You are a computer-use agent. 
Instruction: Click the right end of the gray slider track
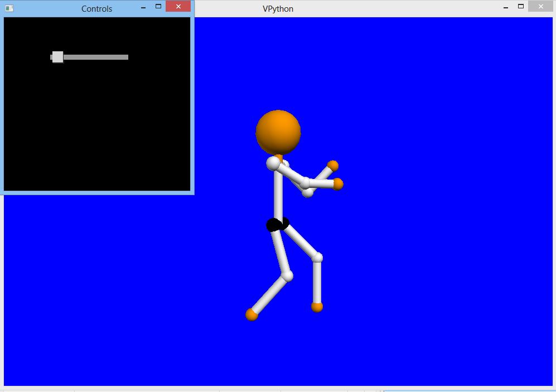[126, 57]
